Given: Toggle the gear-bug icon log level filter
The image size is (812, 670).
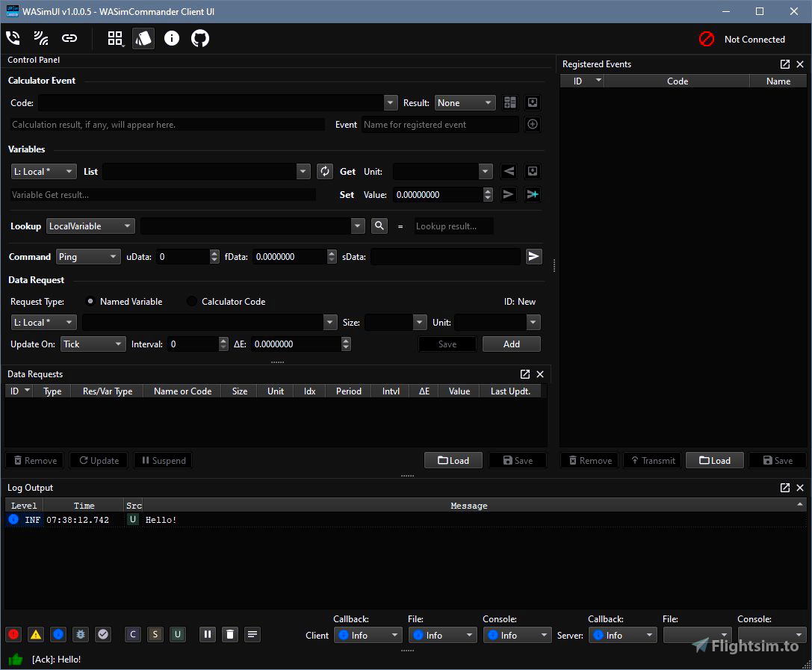Looking at the screenshot, I should (x=81, y=634).
